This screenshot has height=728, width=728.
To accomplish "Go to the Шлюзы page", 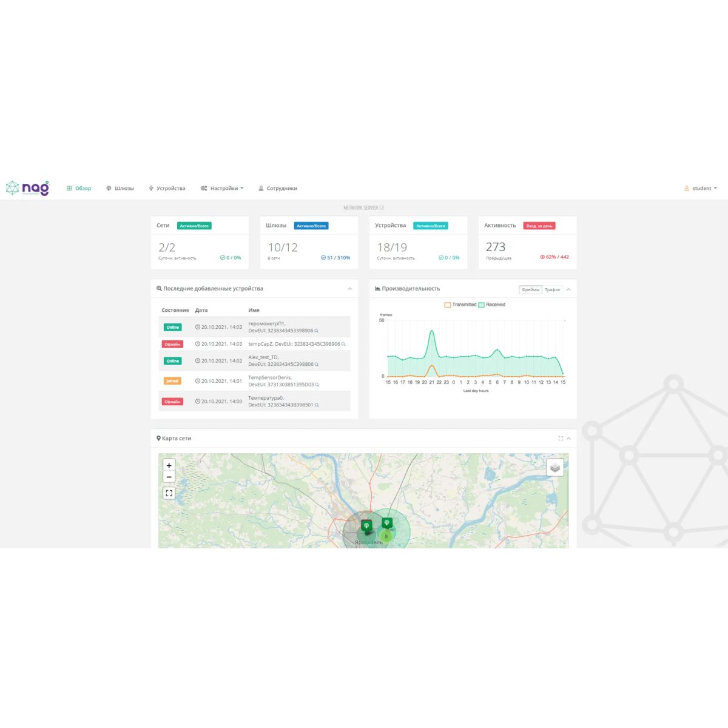I will pos(120,189).
